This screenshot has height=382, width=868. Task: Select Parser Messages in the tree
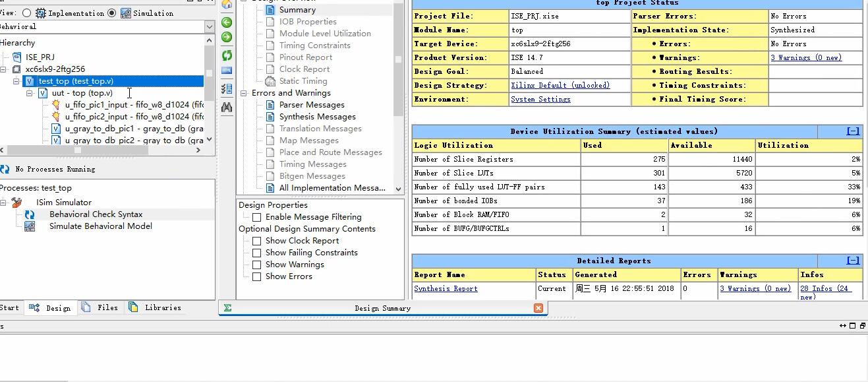312,105
